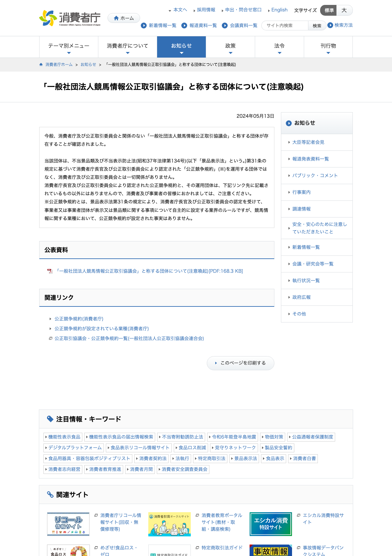Focus the サイト内検索 input field
Screen dimensions: 392x556
(x=285, y=26)
